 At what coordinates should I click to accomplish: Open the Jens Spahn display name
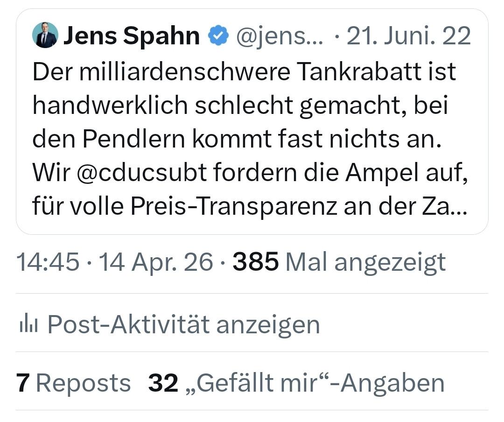(132, 35)
